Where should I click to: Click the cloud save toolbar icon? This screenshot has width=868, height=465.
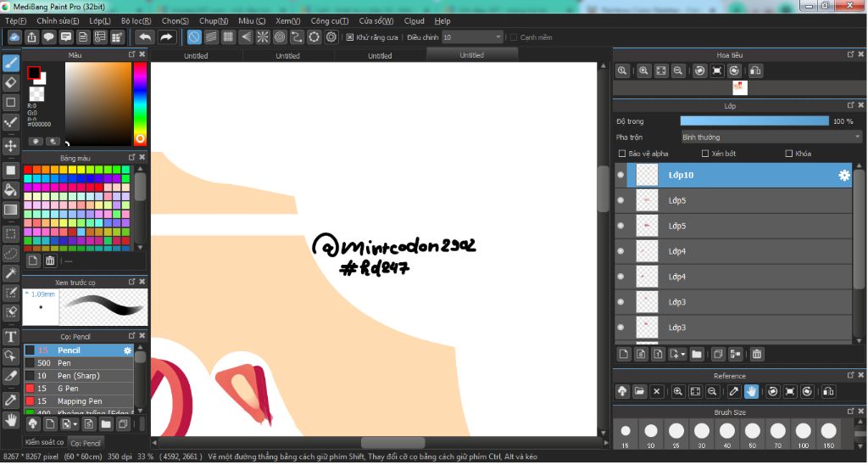pos(14,37)
